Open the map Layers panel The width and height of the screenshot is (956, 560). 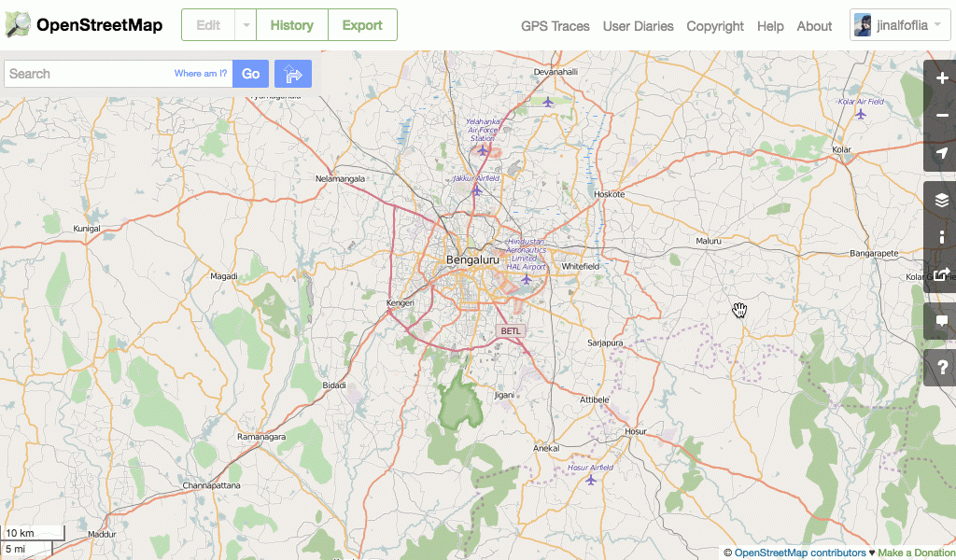coord(942,200)
